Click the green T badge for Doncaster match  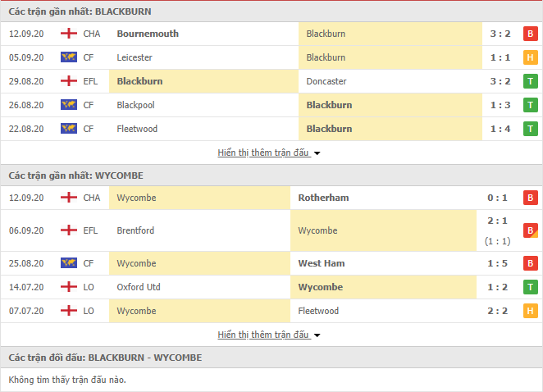click(x=530, y=81)
